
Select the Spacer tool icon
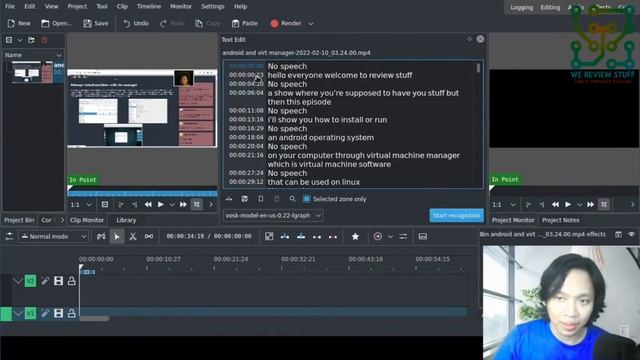(x=149, y=236)
